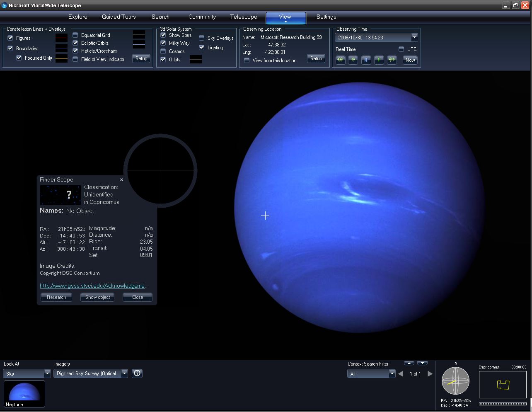Enable the Equatorial Grid checkbox

coord(75,35)
